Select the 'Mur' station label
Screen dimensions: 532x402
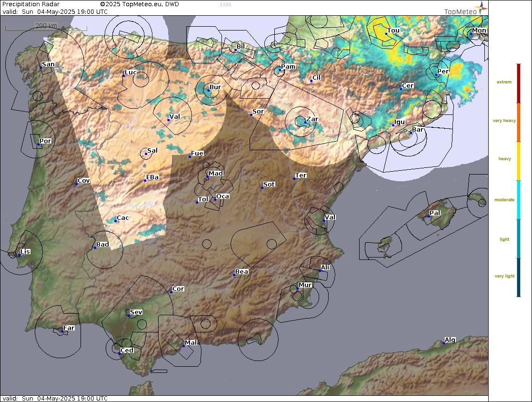(x=305, y=285)
